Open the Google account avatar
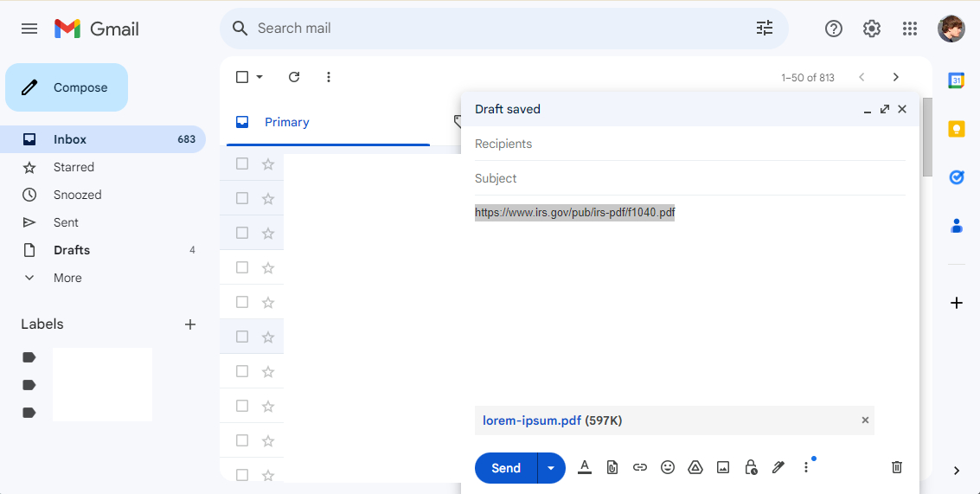This screenshot has width=980, height=494. pyautogui.click(x=951, y=29)
